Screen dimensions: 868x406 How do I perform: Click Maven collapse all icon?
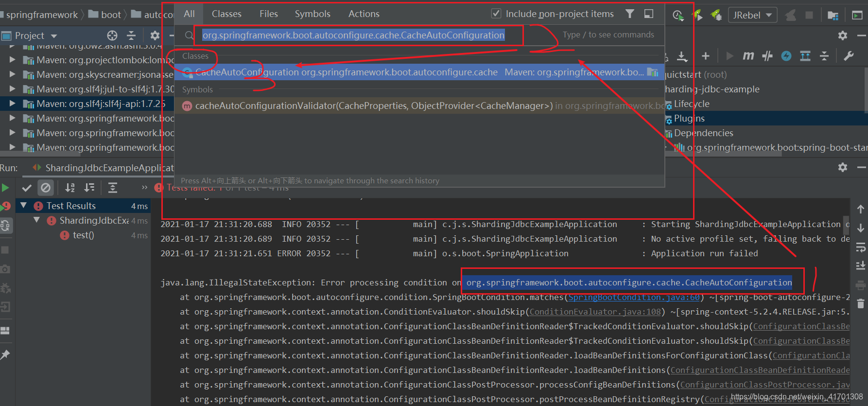pos(824,56)
